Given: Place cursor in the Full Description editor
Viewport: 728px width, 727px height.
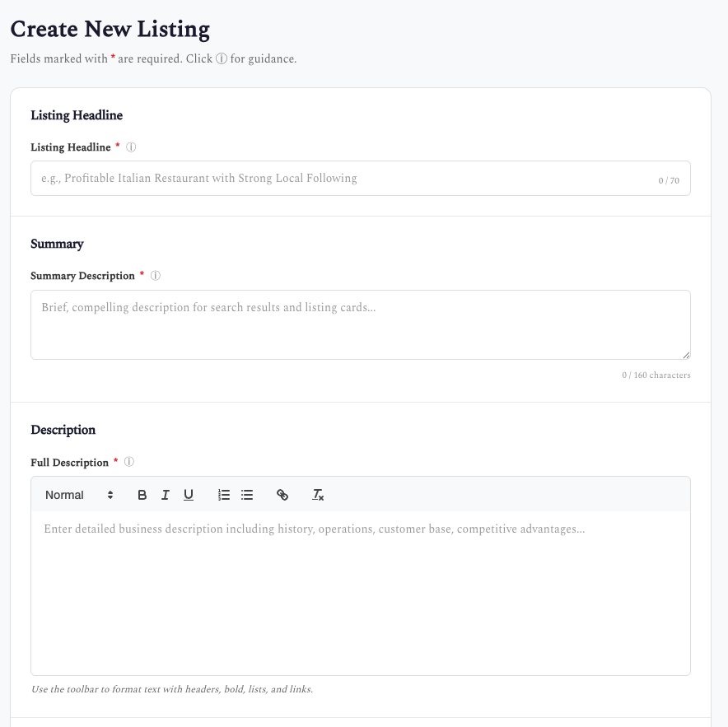Looking at the screenshot, I should 361,576.
